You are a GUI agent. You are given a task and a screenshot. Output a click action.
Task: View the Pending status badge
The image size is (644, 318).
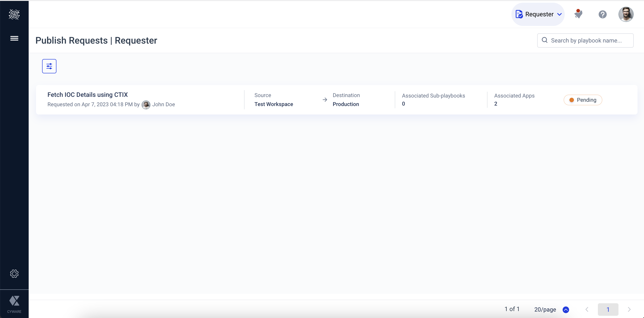pyautogui.click(x=583, y=100)
